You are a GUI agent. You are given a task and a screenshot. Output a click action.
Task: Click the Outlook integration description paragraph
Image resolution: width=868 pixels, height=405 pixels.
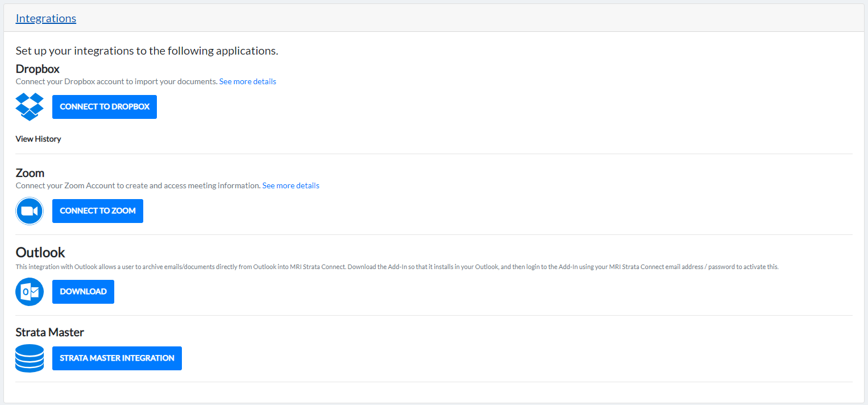(397, 267)
